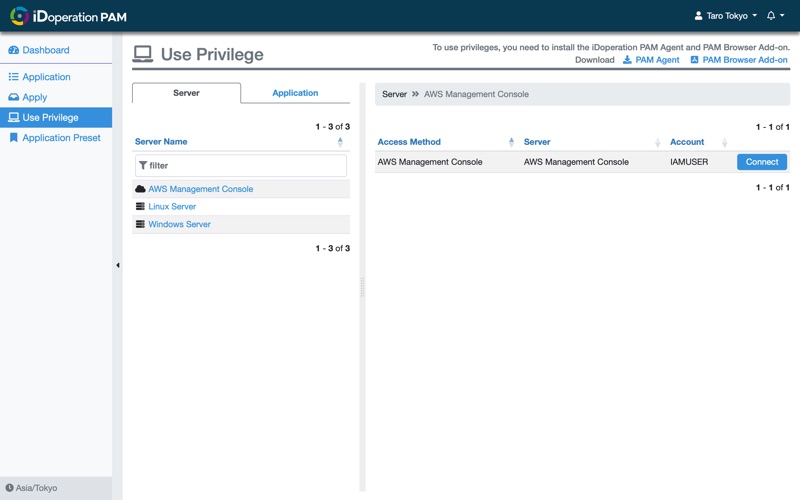Click the Application list icon in sidebar
The image size is (800, 500).
pyautogui.click(x=14, y=77)
